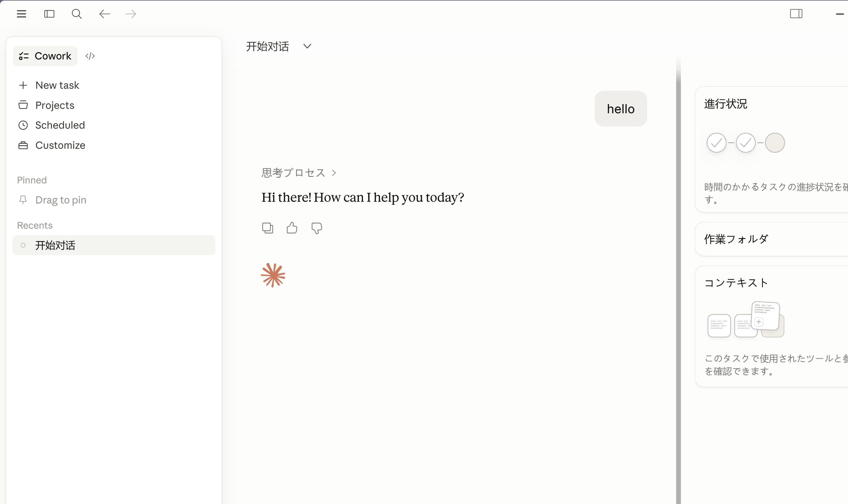Select the Cowork tab
The height and width of the screenshot is (504, 848).
pos(45,56)
